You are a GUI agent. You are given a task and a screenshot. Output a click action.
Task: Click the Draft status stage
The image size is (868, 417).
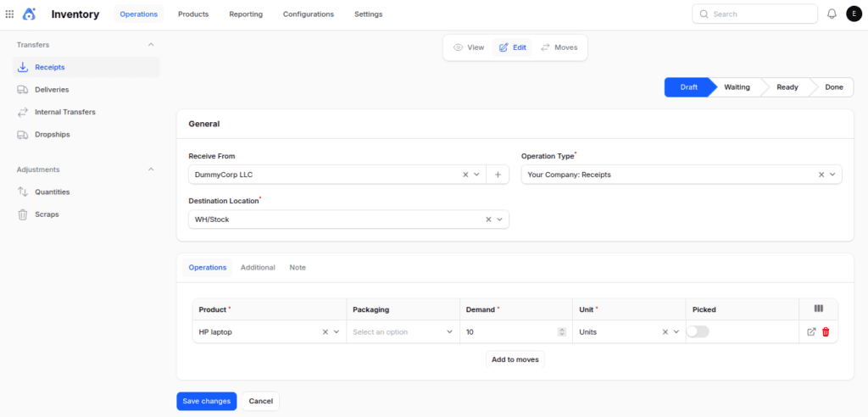tap(688, 87)
